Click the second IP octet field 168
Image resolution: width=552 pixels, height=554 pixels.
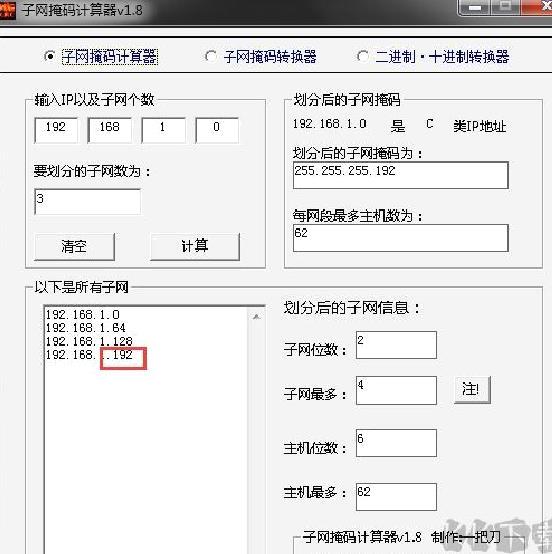(110, 130)
